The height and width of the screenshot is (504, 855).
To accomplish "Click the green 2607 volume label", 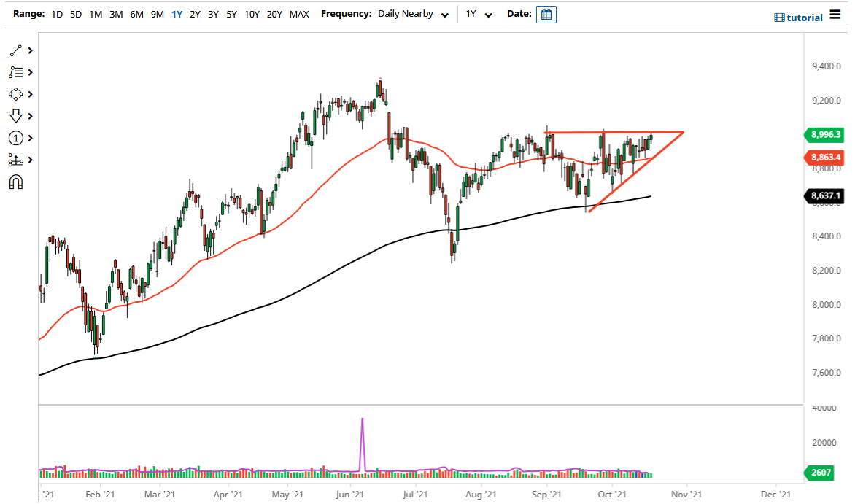I will 819,473.
